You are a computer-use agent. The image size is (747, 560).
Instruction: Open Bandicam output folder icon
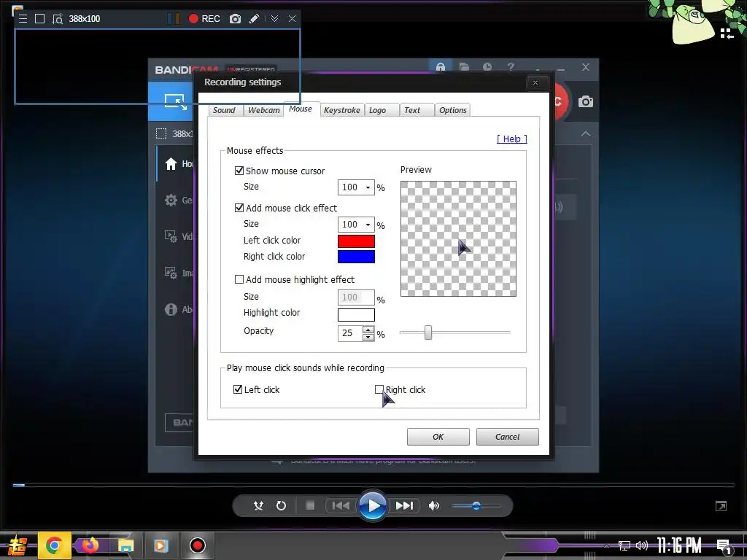[x=464, y=66]
